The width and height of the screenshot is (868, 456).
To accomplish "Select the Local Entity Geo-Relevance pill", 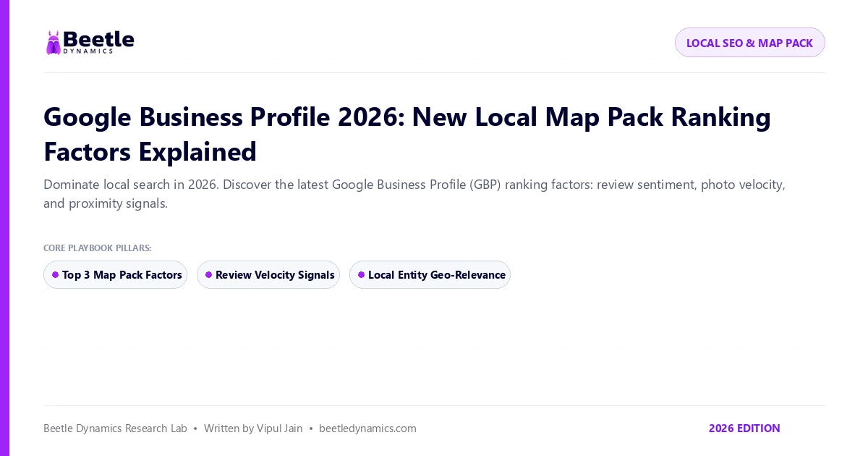I will coord(430,275).
